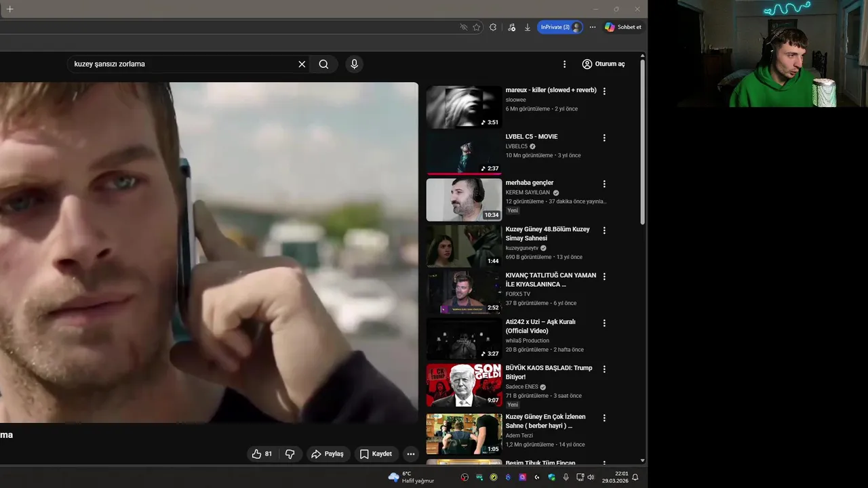Open channel FORX5 TV

pyautogui.click(x=518, y=294)
